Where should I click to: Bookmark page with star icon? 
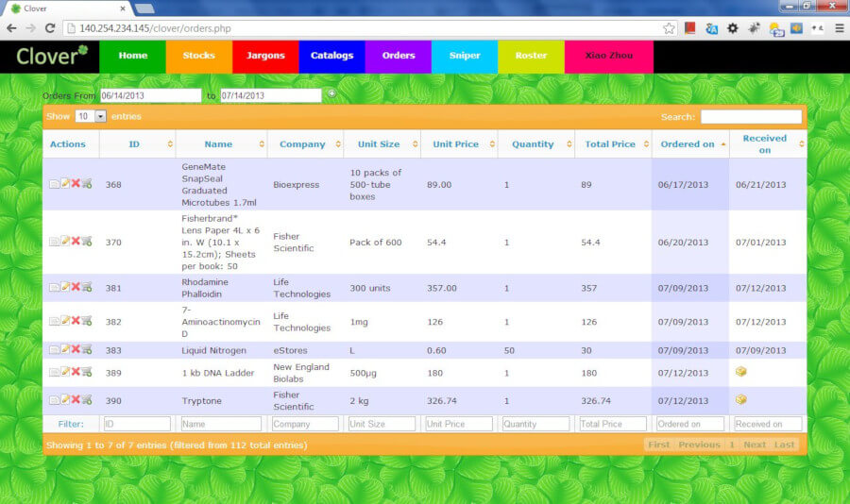tap(669, 28)
